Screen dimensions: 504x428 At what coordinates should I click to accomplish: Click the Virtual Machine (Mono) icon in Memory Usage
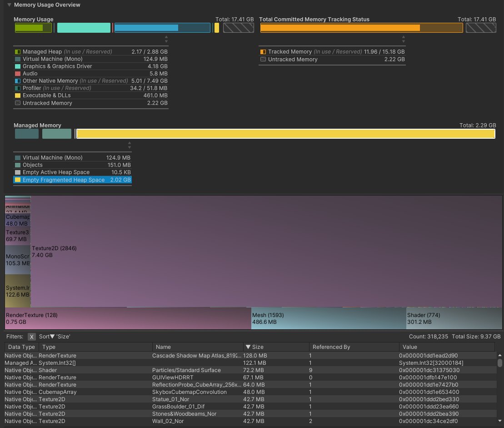tap(17, 59)
